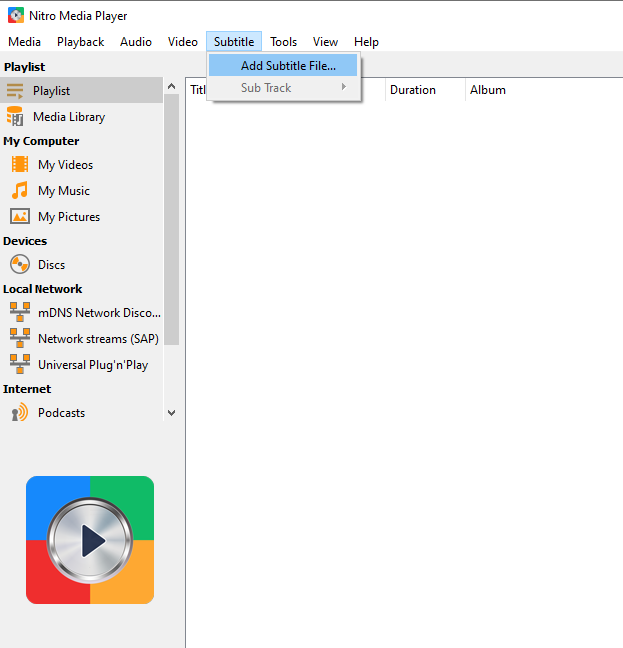Choose Add Subtitle File... from menu

point(283,65)
